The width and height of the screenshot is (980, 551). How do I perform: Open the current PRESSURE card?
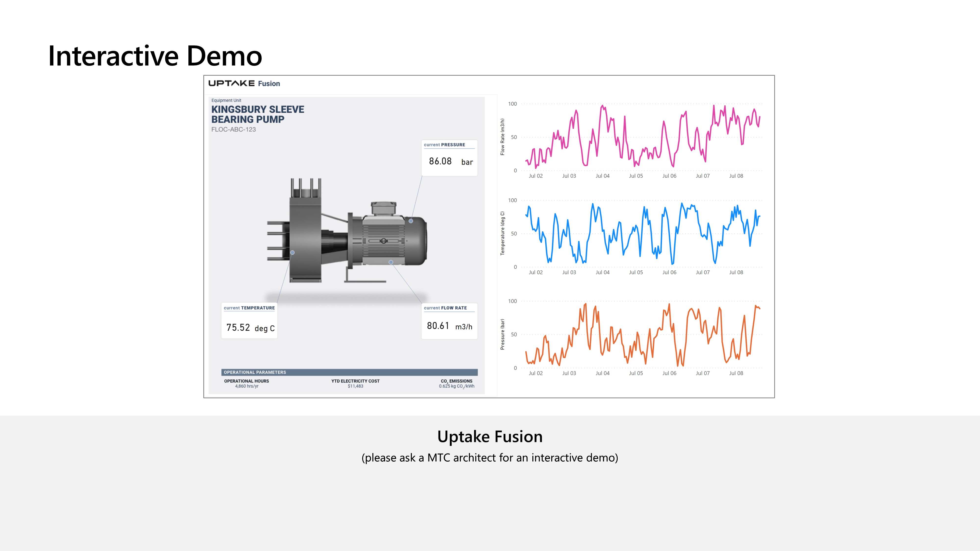[449, 158]
